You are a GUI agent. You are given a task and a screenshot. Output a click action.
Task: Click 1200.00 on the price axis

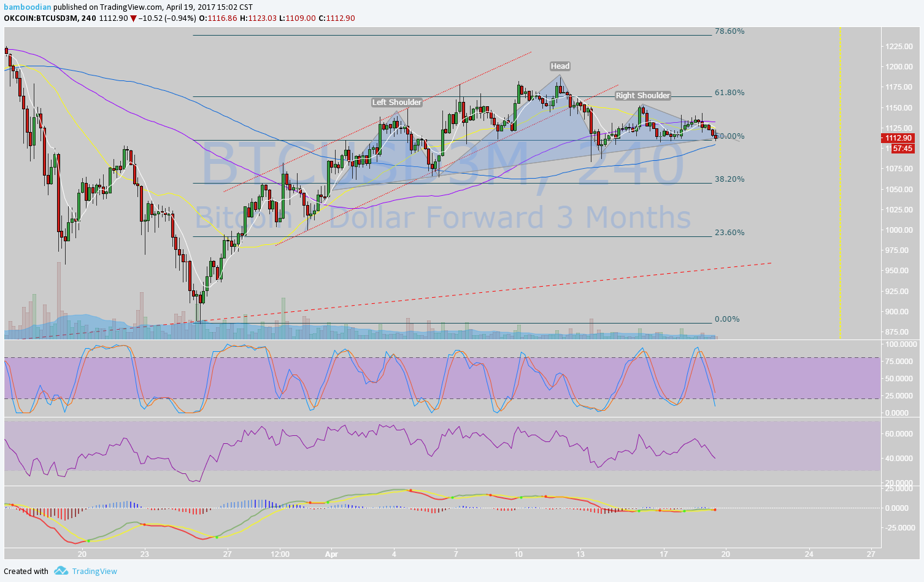(x=899, y=66)
